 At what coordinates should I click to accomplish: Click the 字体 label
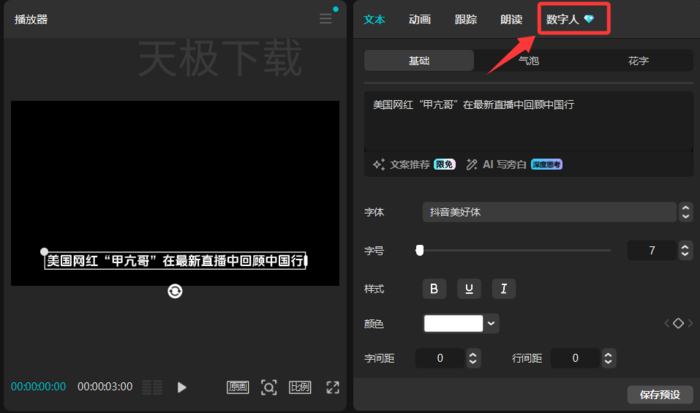[374, 212]
